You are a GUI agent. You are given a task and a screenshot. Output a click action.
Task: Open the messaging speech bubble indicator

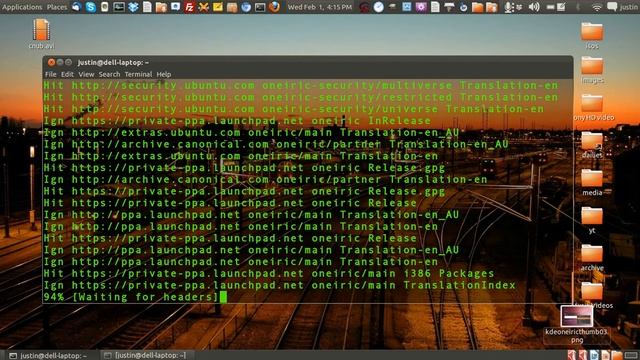click(612, 7)
